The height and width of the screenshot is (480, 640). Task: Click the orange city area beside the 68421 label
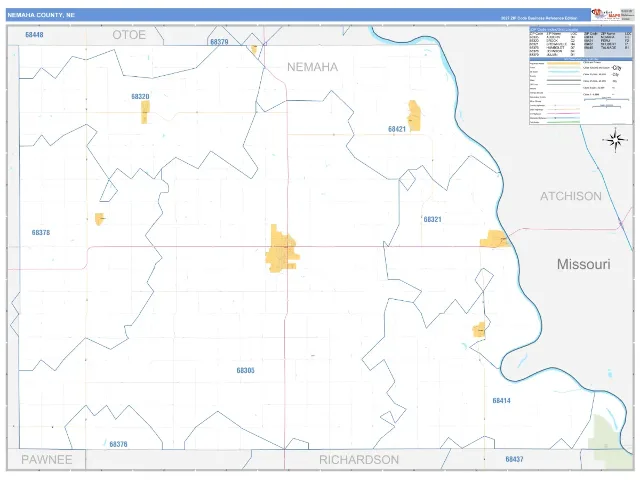[414, 116]
